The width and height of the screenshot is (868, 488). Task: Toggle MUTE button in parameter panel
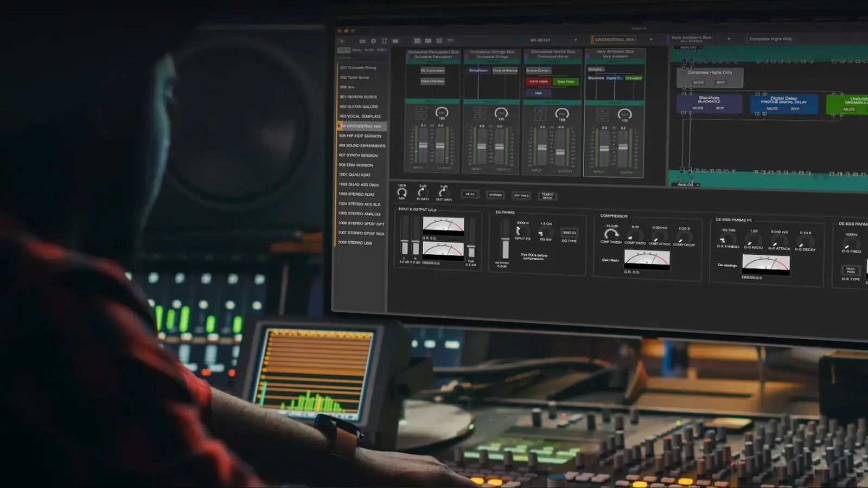[x=470, y=194]
